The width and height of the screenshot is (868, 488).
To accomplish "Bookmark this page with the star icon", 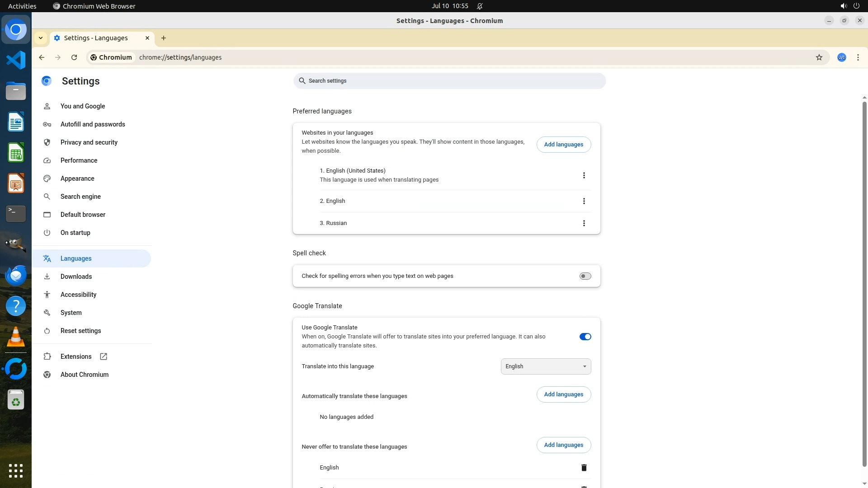I will click(819, 57).
